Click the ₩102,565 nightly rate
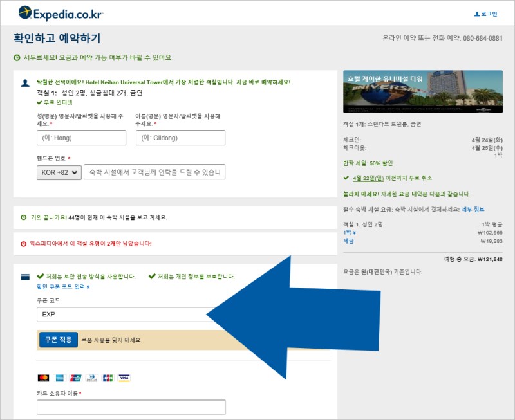Image resolution: width=515 pixels, height=420 pixels. tap(490, 233)
